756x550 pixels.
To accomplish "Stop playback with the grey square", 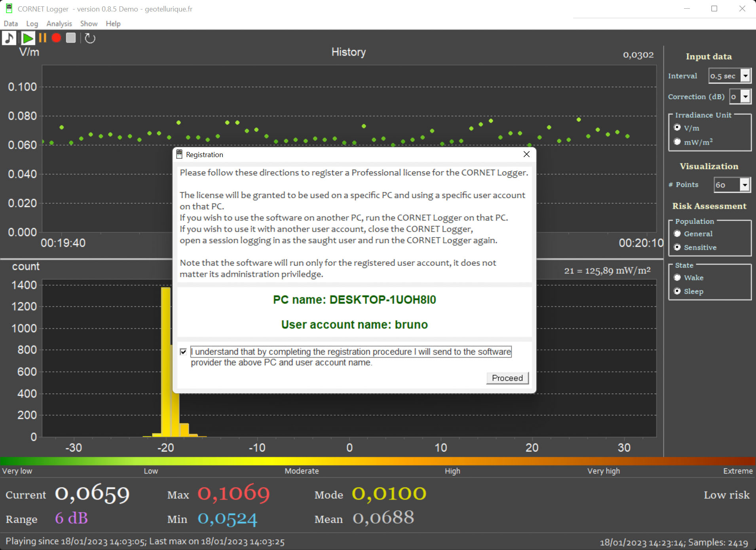I will (x=71, y=38).
